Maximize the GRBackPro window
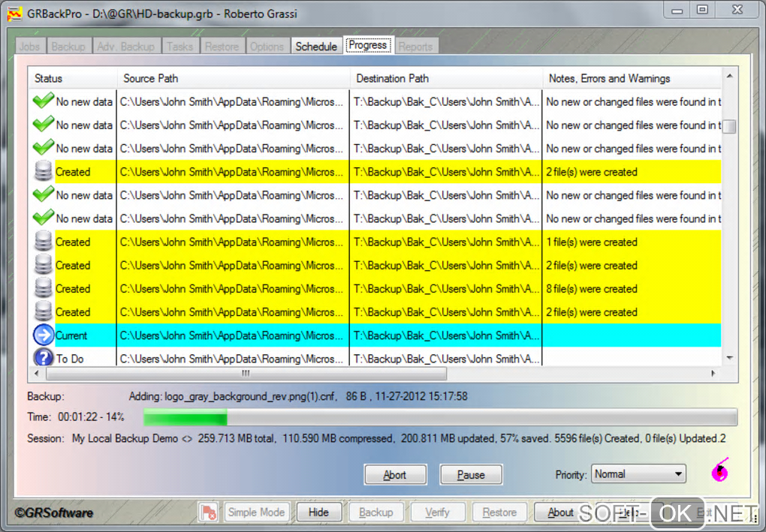The height and width of the screenshot is (532, 766). point(702,10)
